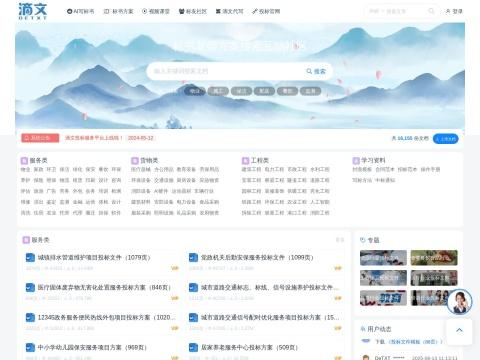Open the 投标官网 nav item

(266, 11)
